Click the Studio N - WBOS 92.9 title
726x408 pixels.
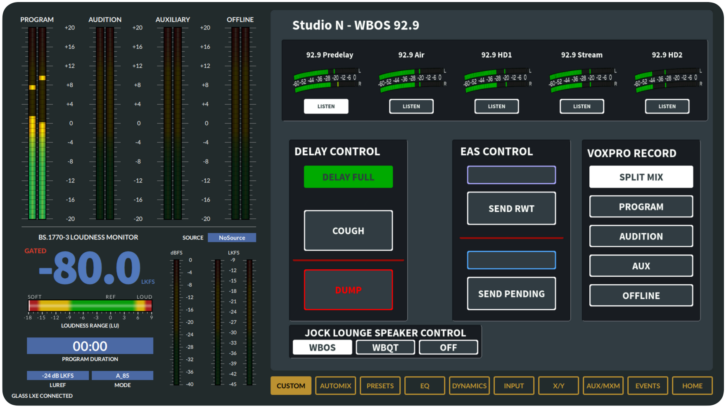click(356, 25)
